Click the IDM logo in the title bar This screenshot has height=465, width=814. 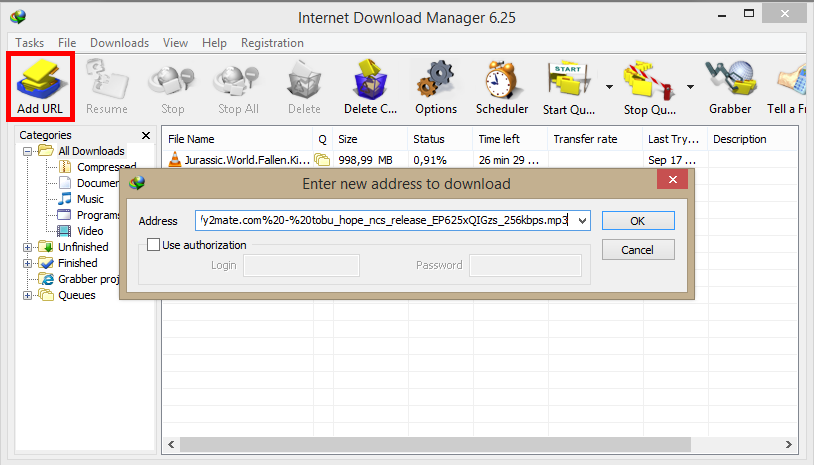18,17
